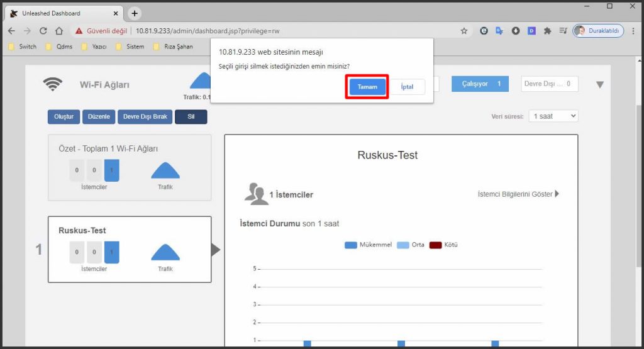Click the Wi-Fi signal icon
The height and width of the screenshot is (349, 644).
click(x=53, y=84)
